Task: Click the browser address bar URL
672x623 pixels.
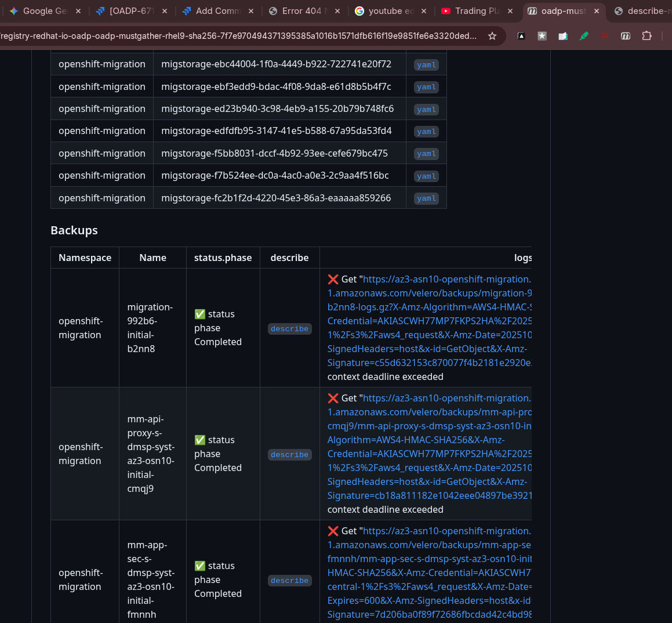Action: point(238,36)
